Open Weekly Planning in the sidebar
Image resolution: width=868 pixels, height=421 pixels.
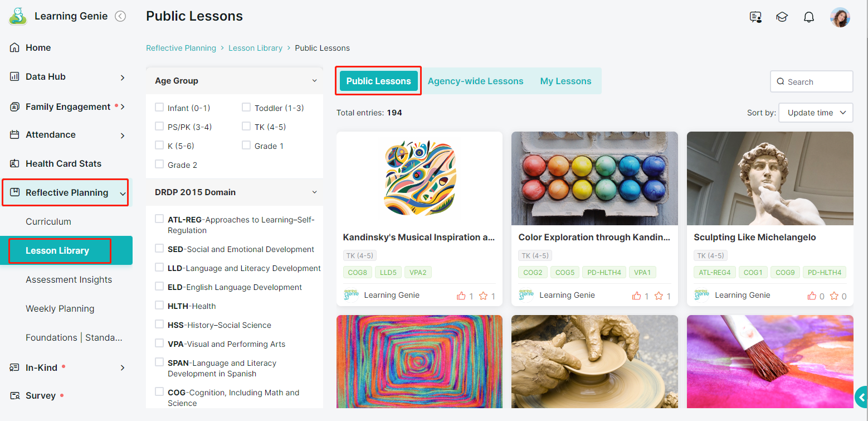pos(60,308)
